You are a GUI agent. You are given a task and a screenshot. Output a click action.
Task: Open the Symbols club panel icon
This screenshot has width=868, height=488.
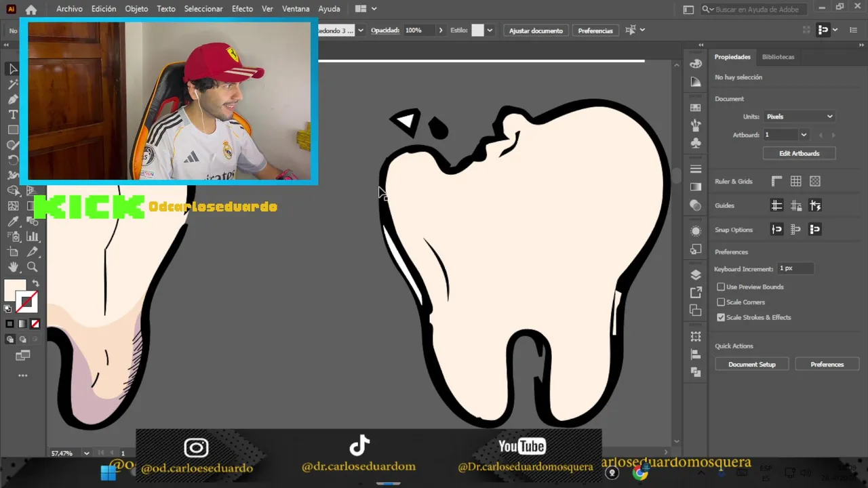(x=696, y=143)
